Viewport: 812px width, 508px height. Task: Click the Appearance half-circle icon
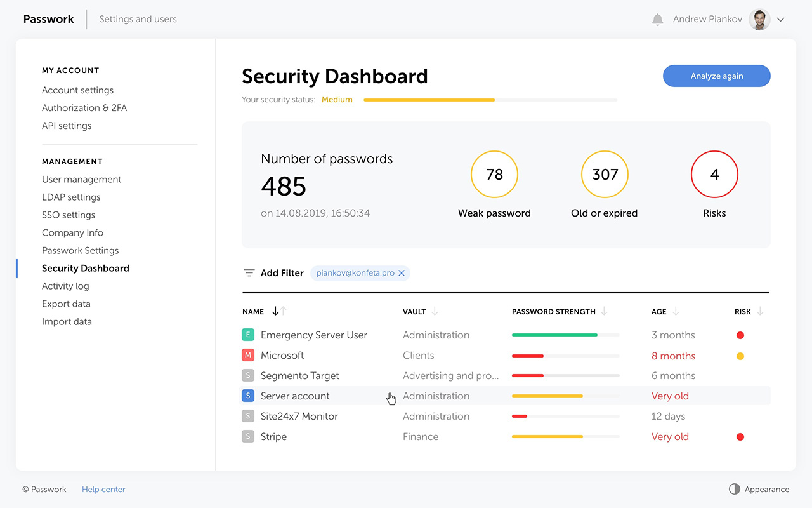point(735,489)
